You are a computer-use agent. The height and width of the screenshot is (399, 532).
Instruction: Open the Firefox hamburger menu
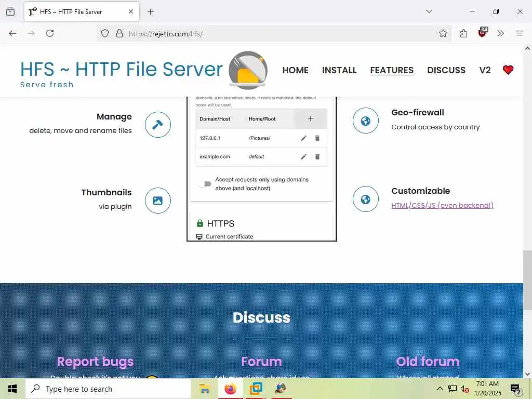click(520, 33)
